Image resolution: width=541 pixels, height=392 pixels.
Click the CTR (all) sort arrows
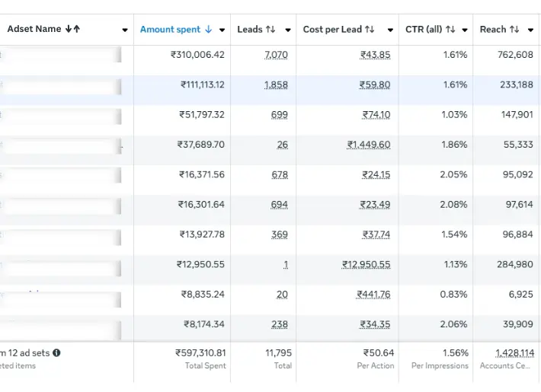450,30
